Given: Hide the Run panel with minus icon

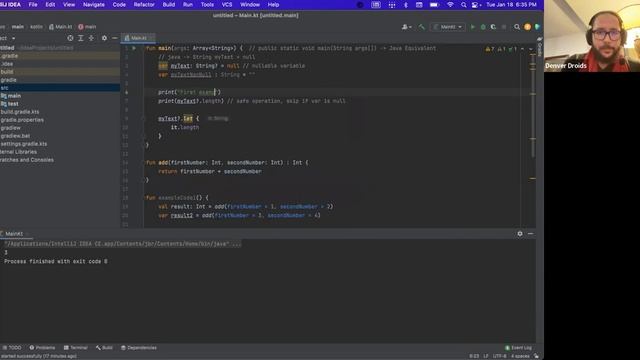Looking at the screenshot, I should (x=530, y=234).
